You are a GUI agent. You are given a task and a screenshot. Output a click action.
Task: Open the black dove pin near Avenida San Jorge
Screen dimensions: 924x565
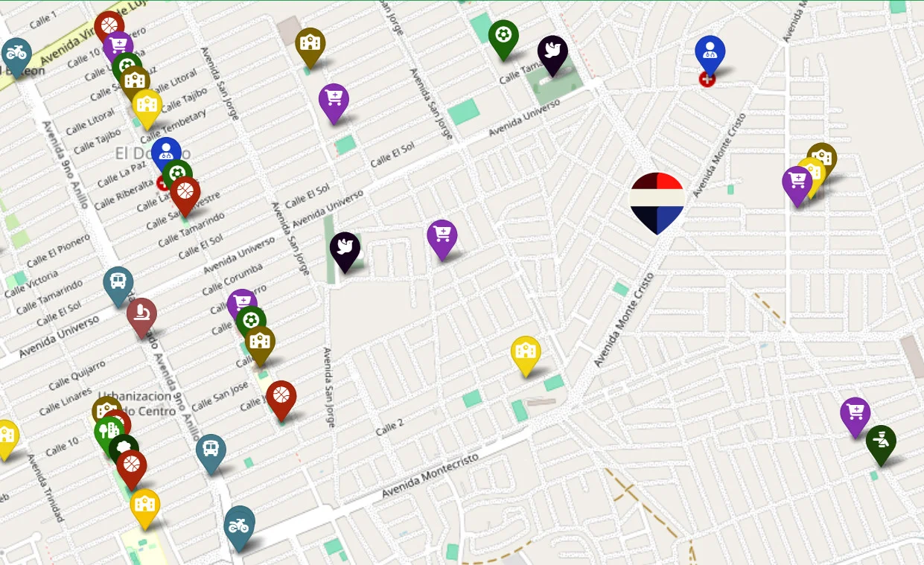[x=345, y=251]
